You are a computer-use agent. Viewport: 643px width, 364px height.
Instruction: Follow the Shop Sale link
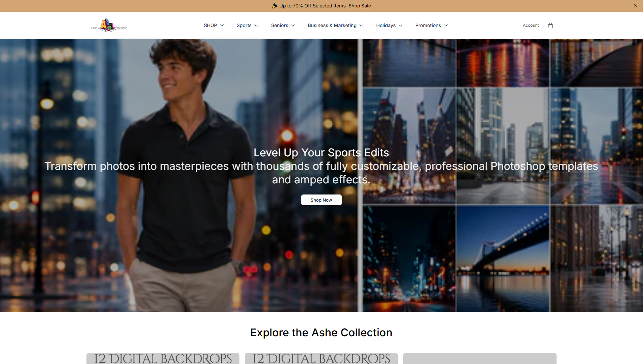360,6
